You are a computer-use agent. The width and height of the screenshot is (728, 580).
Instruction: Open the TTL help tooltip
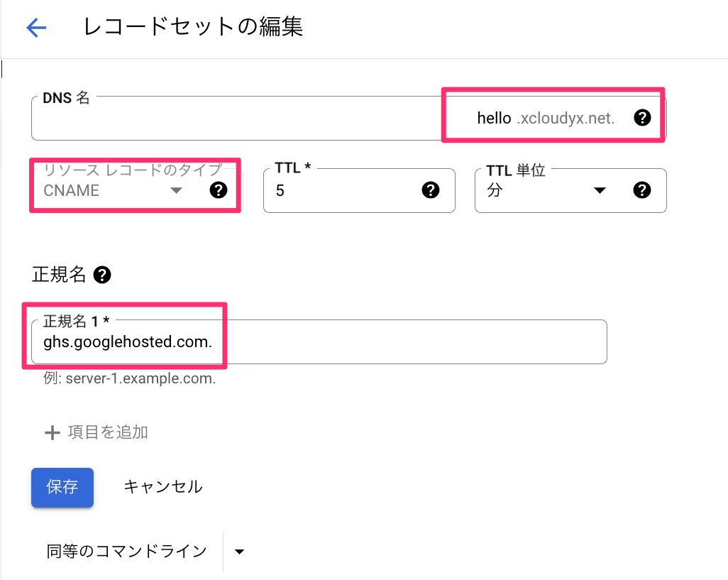click(x=431, y=190)
